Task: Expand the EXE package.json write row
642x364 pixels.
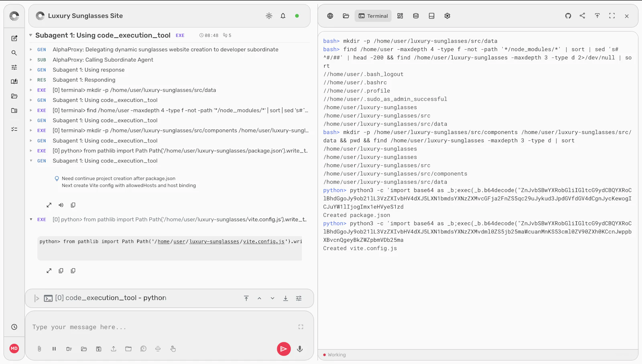Action: [31, 151]
